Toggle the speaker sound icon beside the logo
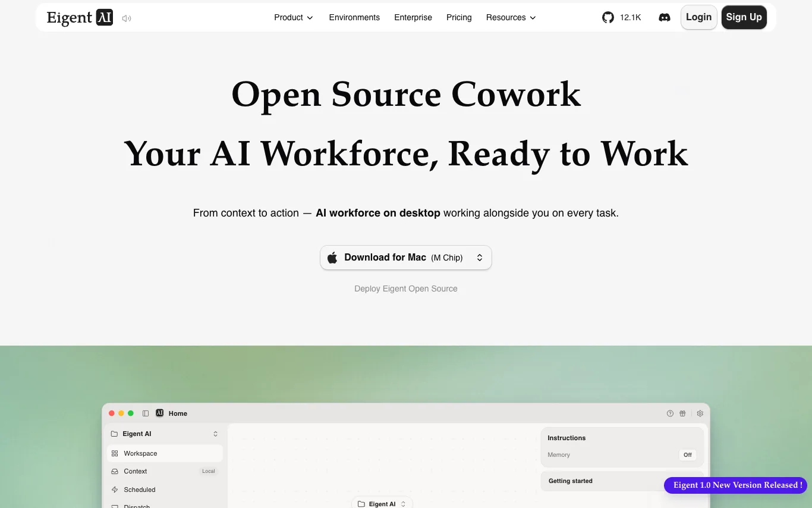 point(127,18)
